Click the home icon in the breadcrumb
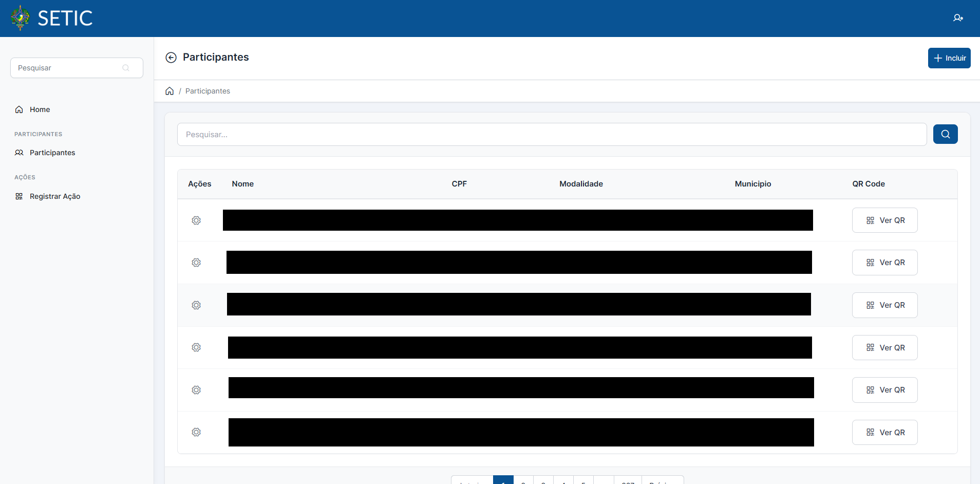This screenshot has height=484, width=980. (x=169, y=91)
